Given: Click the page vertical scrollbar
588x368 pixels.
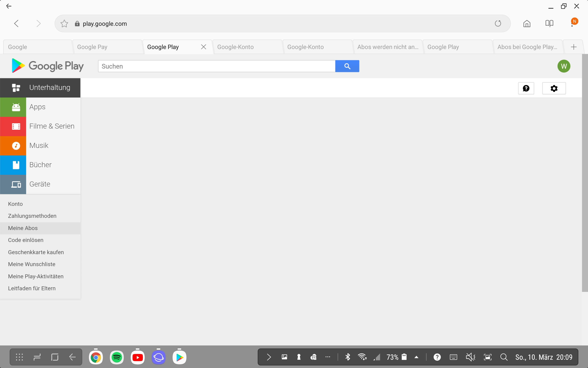Looking at the screenshot, I should pyautogui.click(x=585, y=173).
